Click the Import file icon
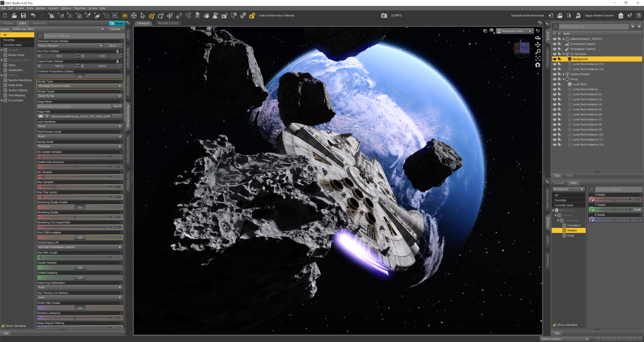644x342 pixels. point(551,15)
